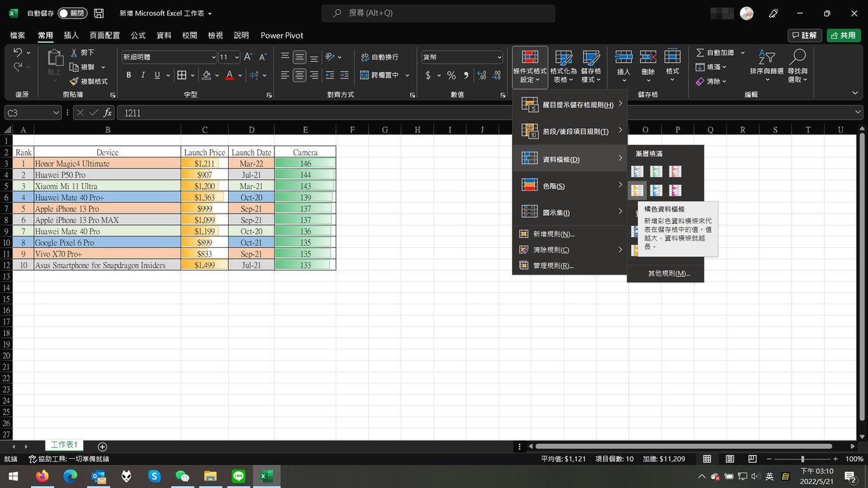Collapse the ribbon with the chevron
Screen dimensions: 868x488
[x=855, y=93]
